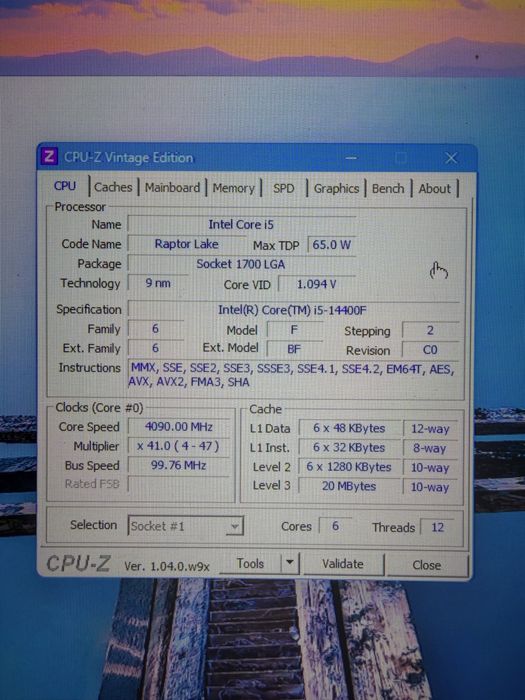The height and width of the screenshot is (700, 525).
Task: Click the version text 'Ver. 1.04.0.w9x'
Action: point(167,566)
